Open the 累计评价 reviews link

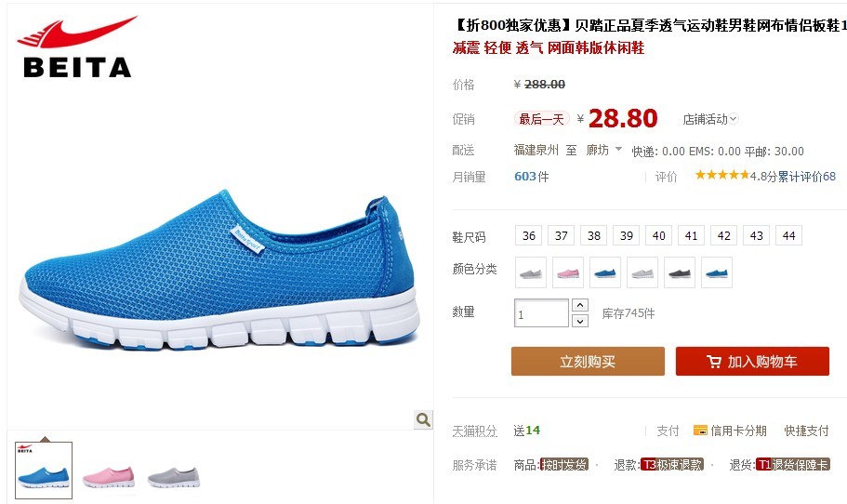tap(806, 176)
